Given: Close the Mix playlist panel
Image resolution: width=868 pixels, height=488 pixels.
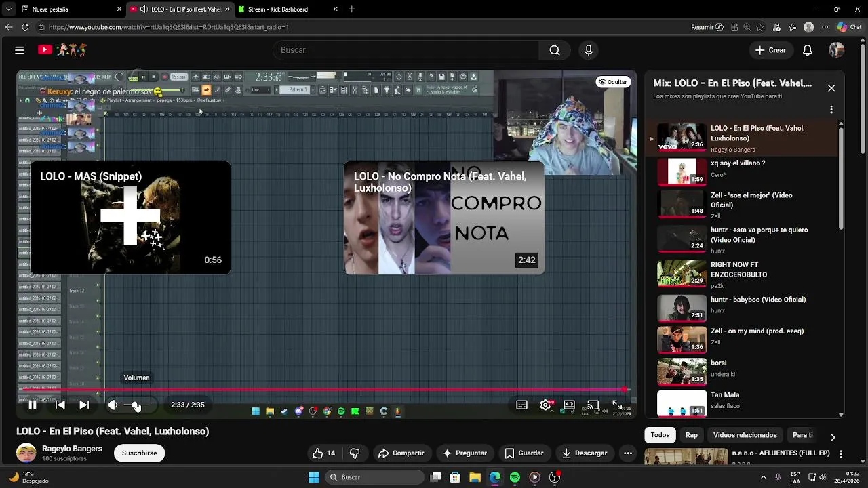Looking at the screenshot, I should (x=831, y=88).
